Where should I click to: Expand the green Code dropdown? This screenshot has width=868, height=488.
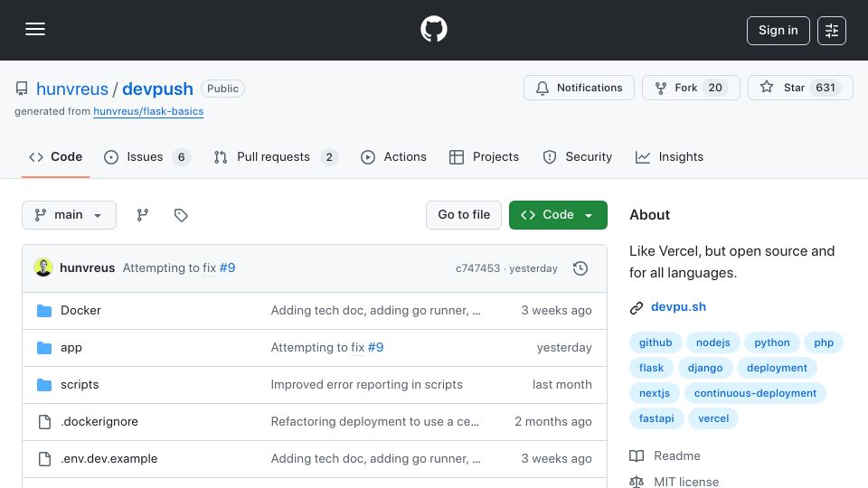click(558, 215)
